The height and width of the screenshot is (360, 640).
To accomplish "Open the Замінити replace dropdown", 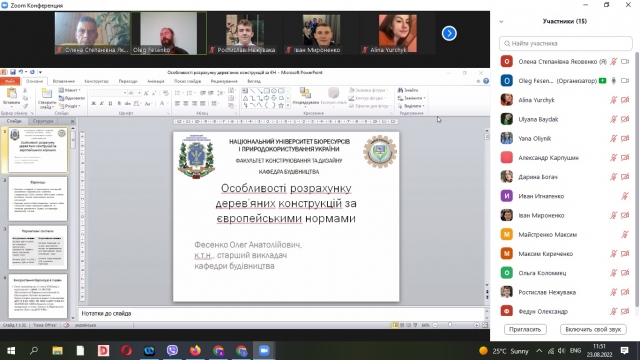I will point(411,98).
